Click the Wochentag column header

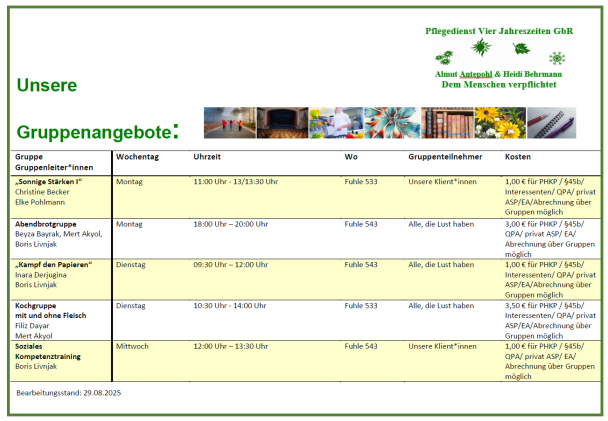pos(137,158)
